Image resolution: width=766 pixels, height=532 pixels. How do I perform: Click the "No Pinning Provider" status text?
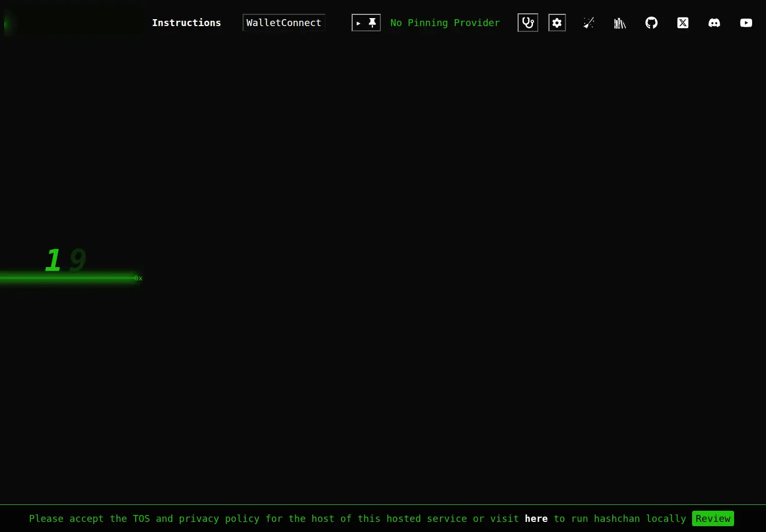445,23
